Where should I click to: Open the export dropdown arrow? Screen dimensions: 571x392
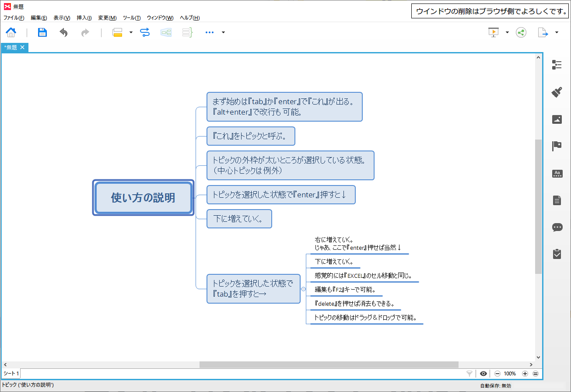click(x=557, y=32)
